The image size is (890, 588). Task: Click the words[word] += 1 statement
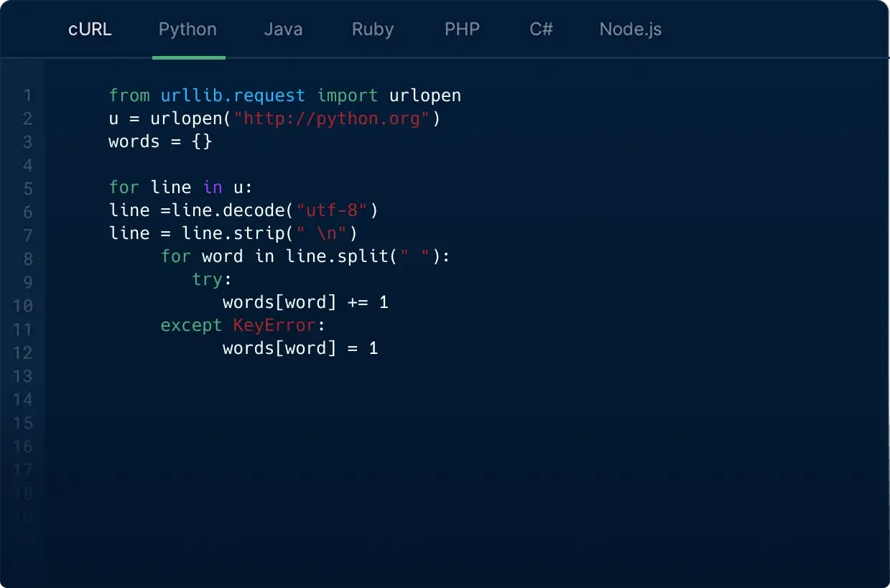pyautogui.click(x=305, y=302)
